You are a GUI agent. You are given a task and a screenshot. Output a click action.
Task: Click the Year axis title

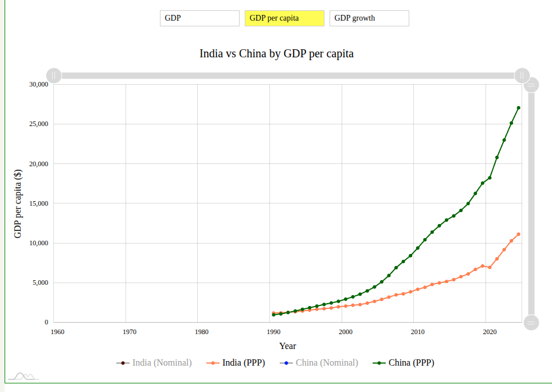coord(288,346)
